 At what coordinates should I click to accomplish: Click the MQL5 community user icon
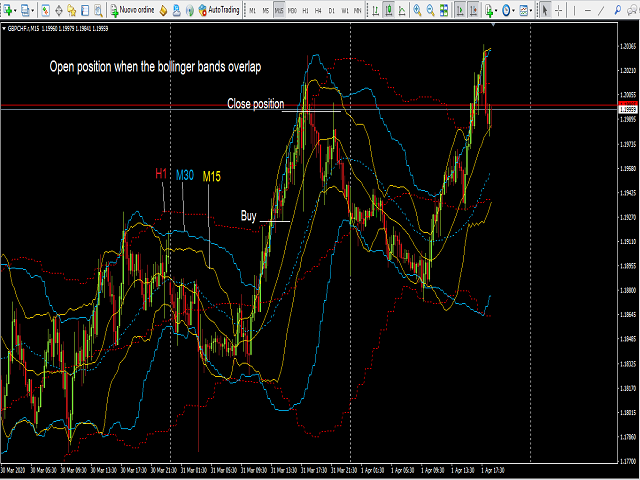176,10
